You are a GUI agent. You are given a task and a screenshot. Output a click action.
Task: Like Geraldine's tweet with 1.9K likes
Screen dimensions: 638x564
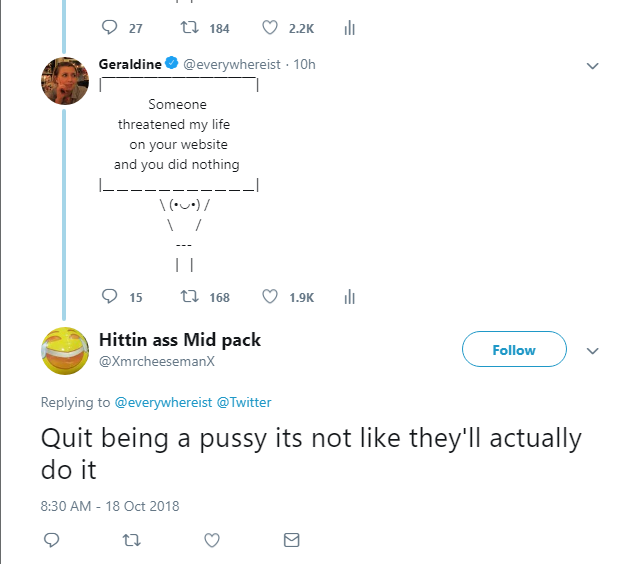pyautogui.click(x=269, y=297)
